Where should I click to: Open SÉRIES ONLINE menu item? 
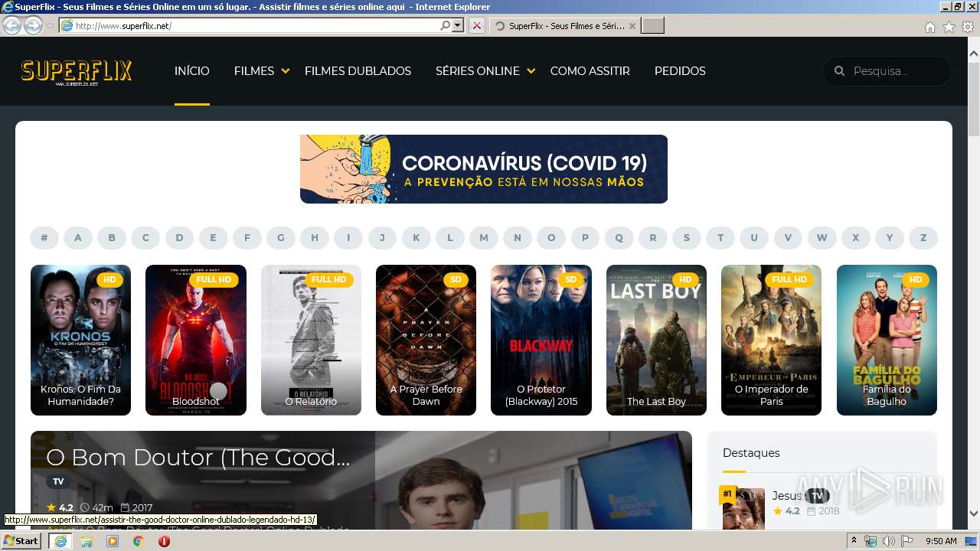(478, 71)
